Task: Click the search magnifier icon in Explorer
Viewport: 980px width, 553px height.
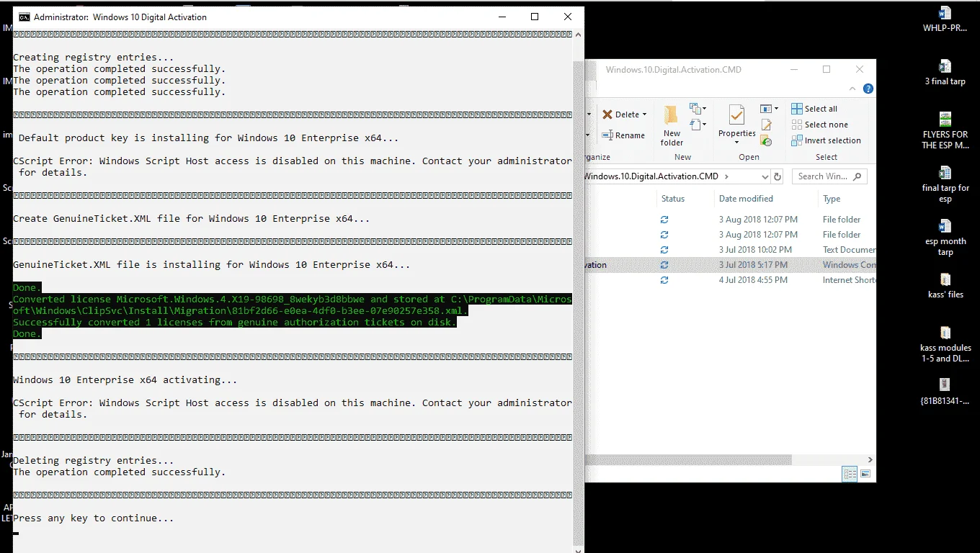Action: pos(857,176)
